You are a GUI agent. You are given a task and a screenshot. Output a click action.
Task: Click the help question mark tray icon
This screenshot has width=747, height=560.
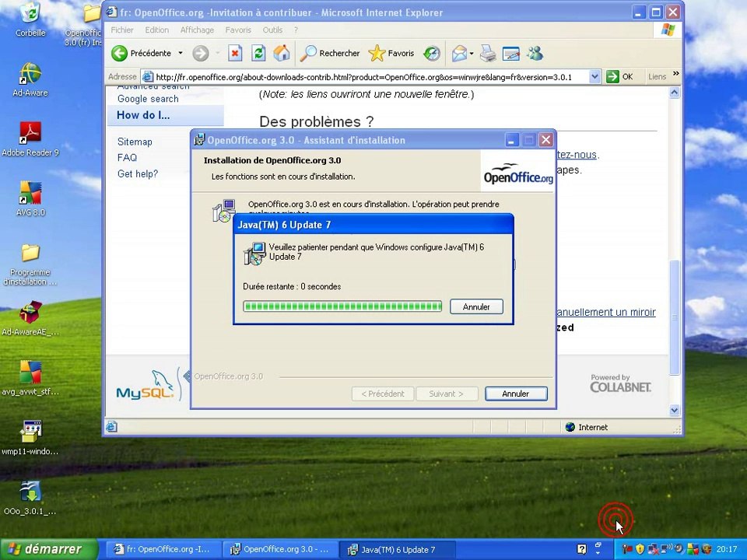coord(582,549)
